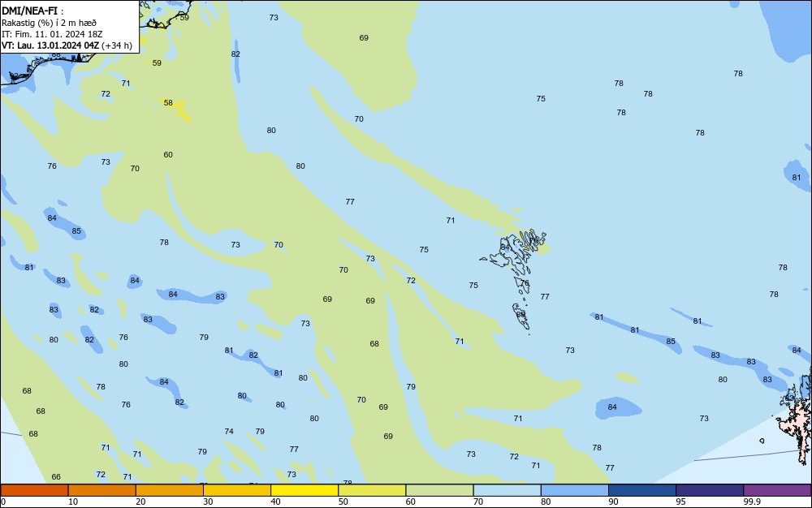Click the dark orange 0–10 legend swatch
The height and width of the screenshot is (508, 812).
(34, 490)
